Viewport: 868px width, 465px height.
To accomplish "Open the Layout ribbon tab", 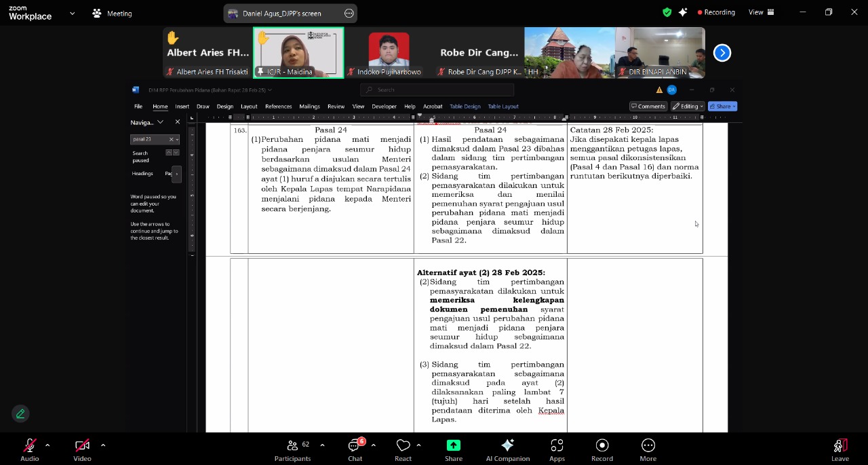I will click(x=249, y=107).
